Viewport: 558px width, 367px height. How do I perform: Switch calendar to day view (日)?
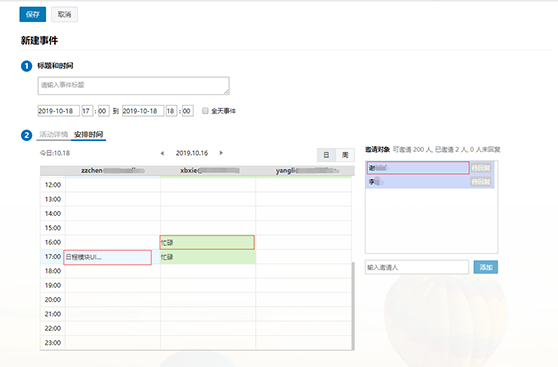point(326,155)
